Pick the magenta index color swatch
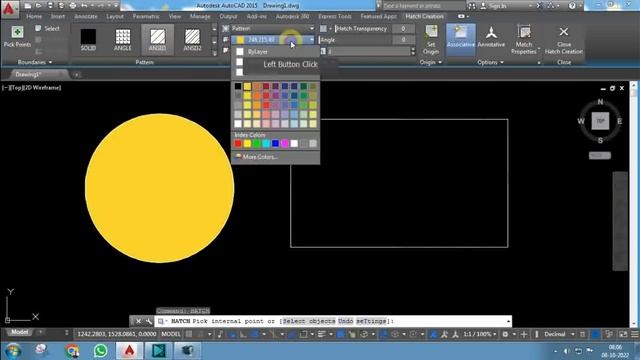This screenshot has width=640, height=360. point(285,143)
